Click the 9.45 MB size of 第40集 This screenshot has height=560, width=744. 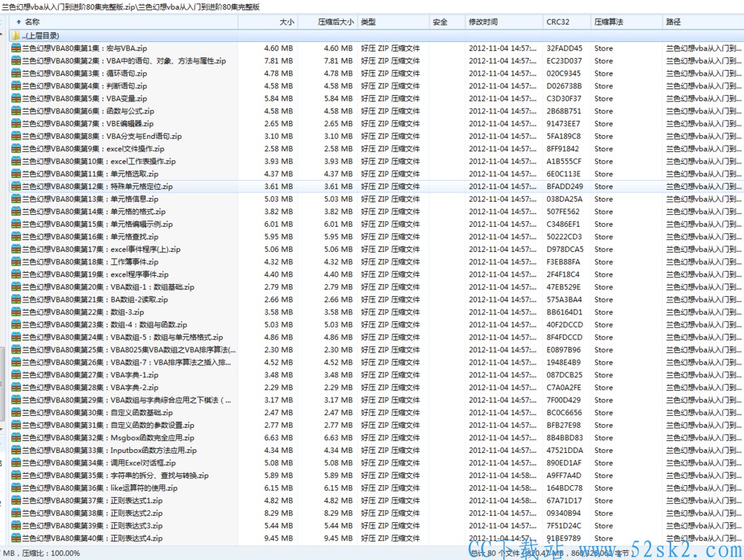coord(279,538)
